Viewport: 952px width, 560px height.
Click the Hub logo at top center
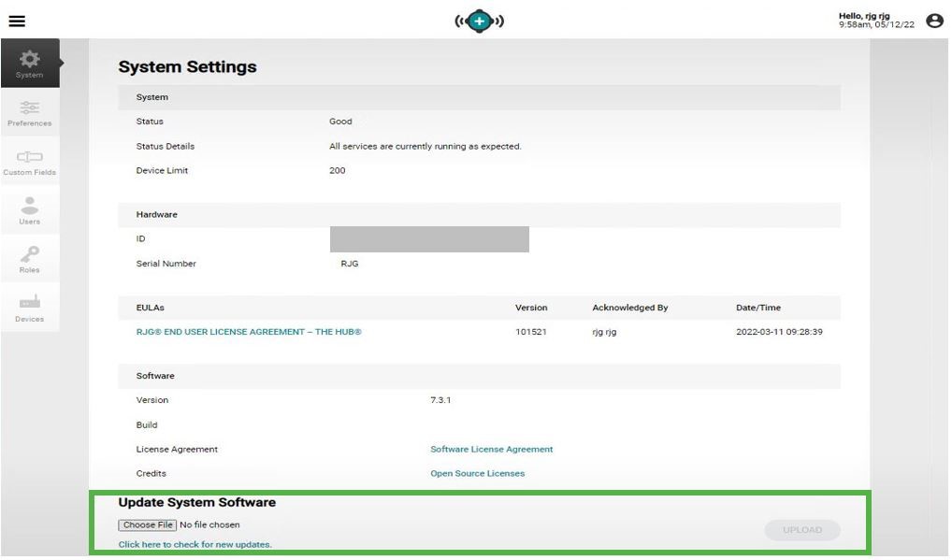point(480,20)
